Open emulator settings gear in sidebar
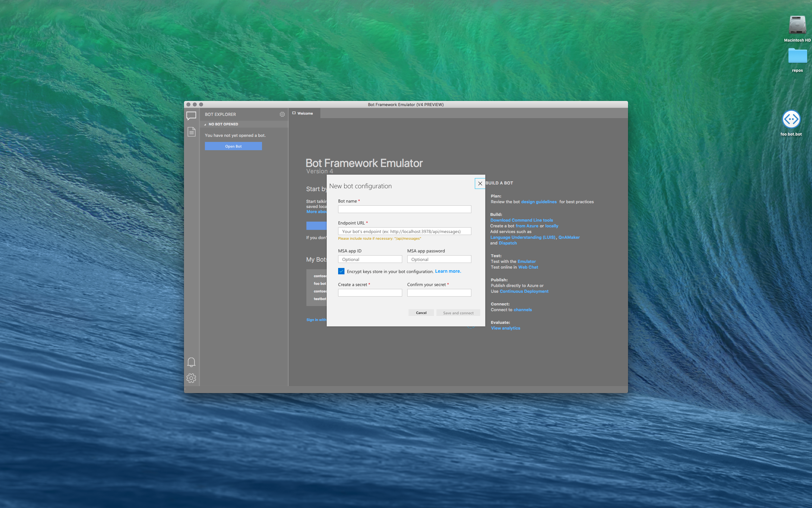Viewport: 812px width, 508px height. [x=191, y=378]
